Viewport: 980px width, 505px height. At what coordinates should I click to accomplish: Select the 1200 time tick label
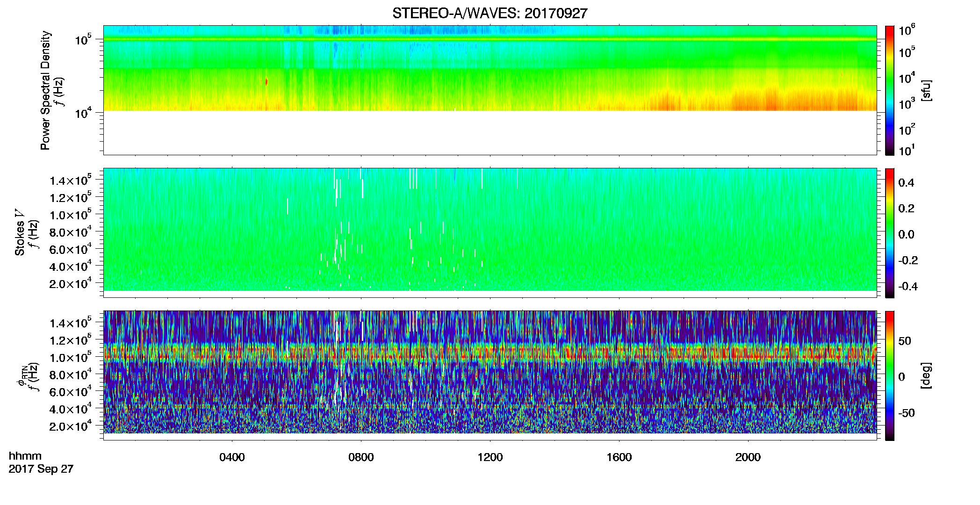tap(490, 457)
